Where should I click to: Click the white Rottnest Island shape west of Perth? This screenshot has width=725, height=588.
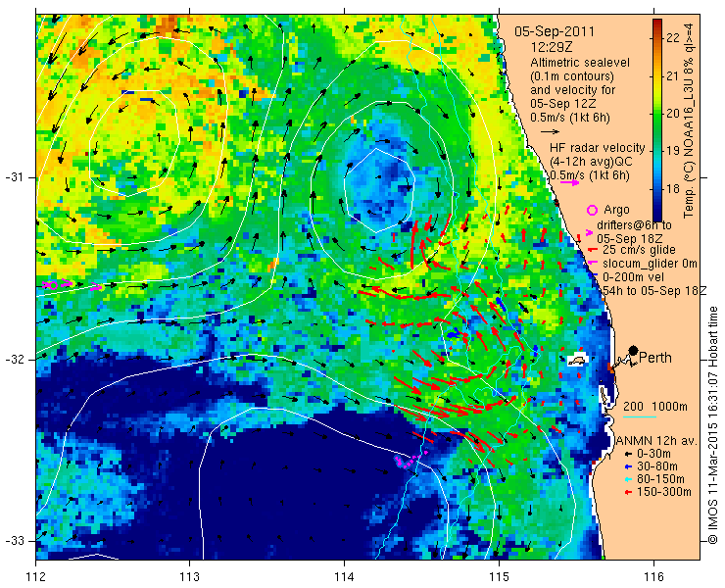click(577, 360)
